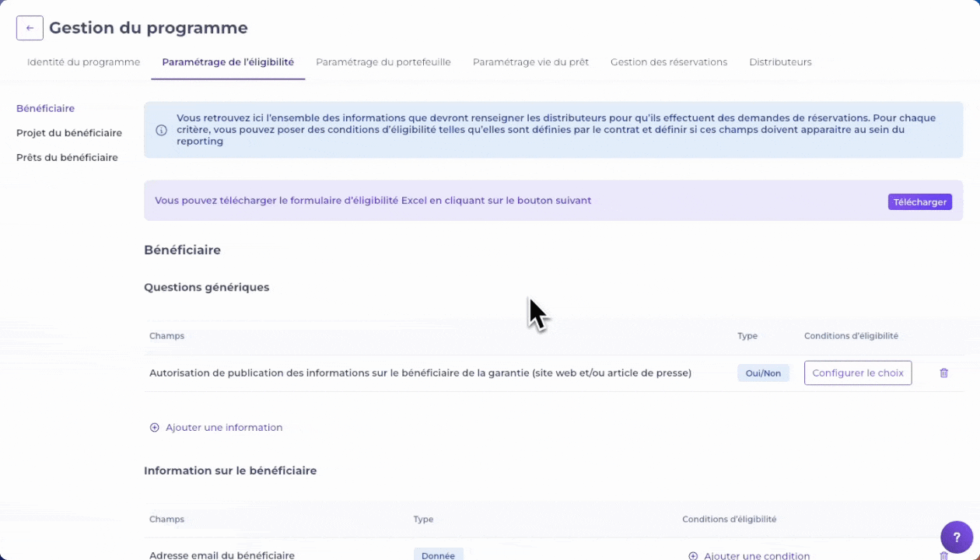The image size is (980, 560).
Task: Click Type column header in Information sur le bénéficiaire table
Action: (x=423, y=519)
